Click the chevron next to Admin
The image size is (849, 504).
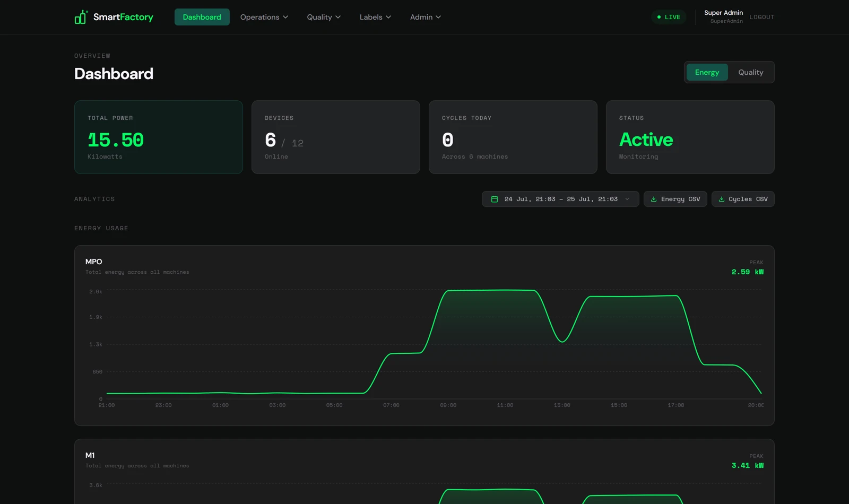[438, 17]
